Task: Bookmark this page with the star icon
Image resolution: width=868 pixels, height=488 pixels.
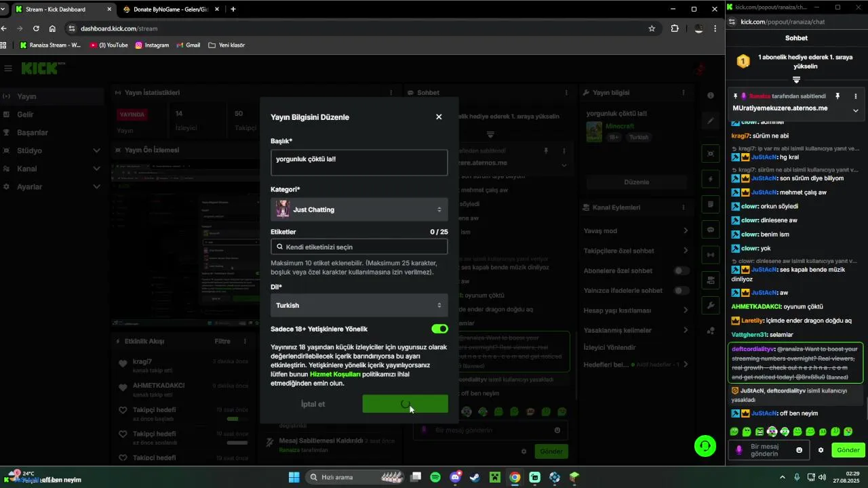Action: [x=652, y=28]
